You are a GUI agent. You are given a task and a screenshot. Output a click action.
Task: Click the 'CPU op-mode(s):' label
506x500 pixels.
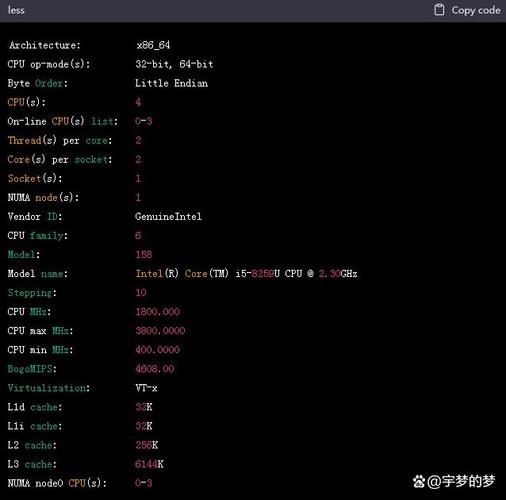point(49,64)
